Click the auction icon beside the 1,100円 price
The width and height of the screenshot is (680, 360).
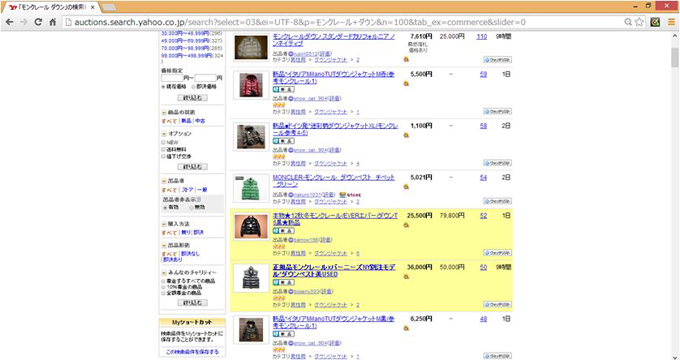click(x=406, y=135)
